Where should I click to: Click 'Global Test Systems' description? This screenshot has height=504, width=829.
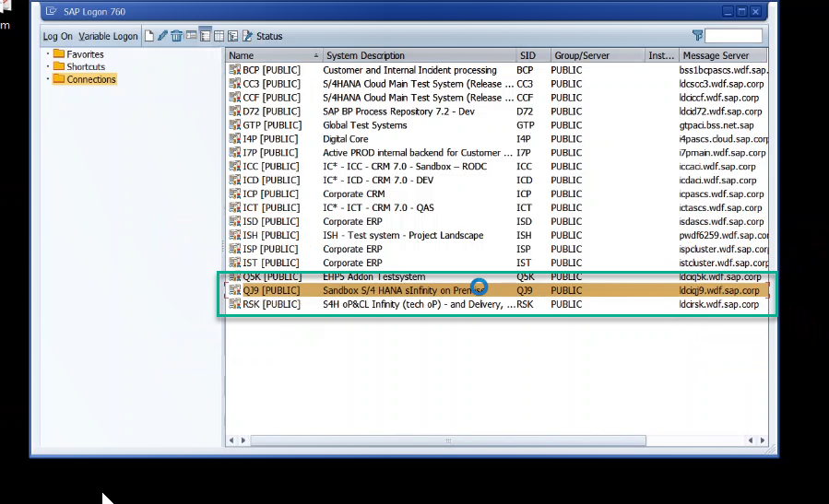pos(365,124)
